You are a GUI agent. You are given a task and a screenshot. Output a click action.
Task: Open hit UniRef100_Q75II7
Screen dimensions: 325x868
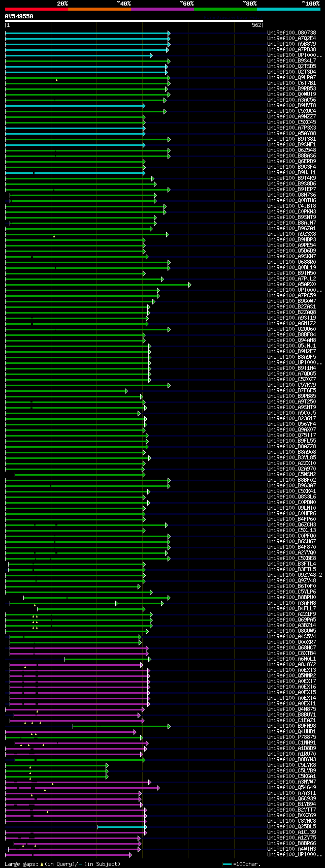(291, 436)
